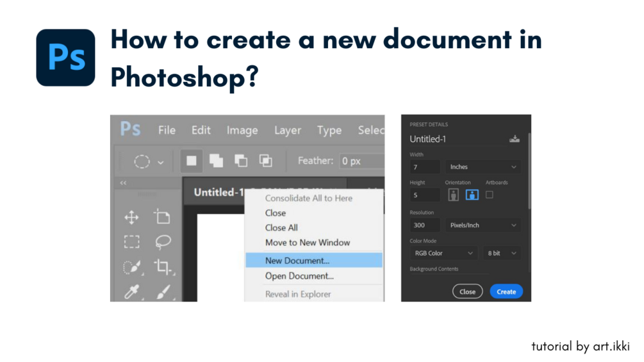Open the Type menu

(329, 131)
